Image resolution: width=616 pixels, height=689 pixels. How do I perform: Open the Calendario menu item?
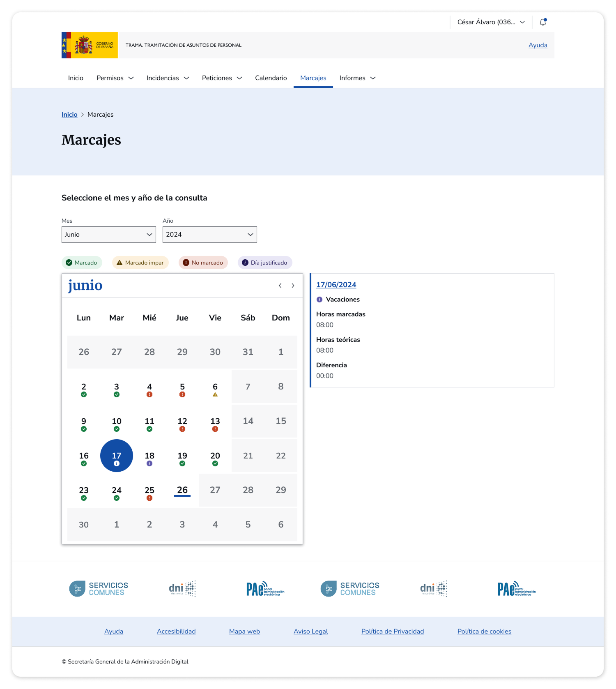(271, 78)
